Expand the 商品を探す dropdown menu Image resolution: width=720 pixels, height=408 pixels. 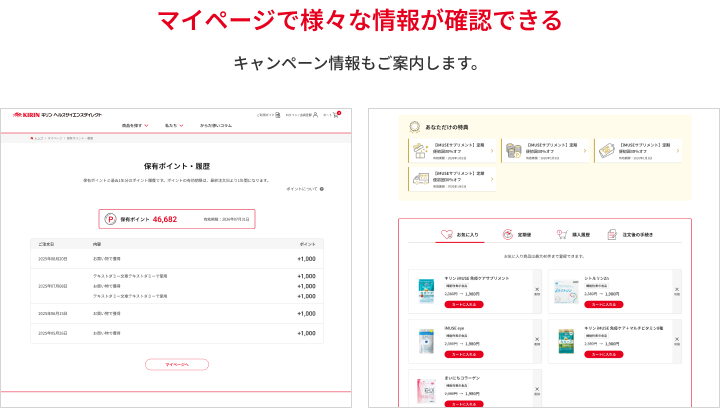135,125
